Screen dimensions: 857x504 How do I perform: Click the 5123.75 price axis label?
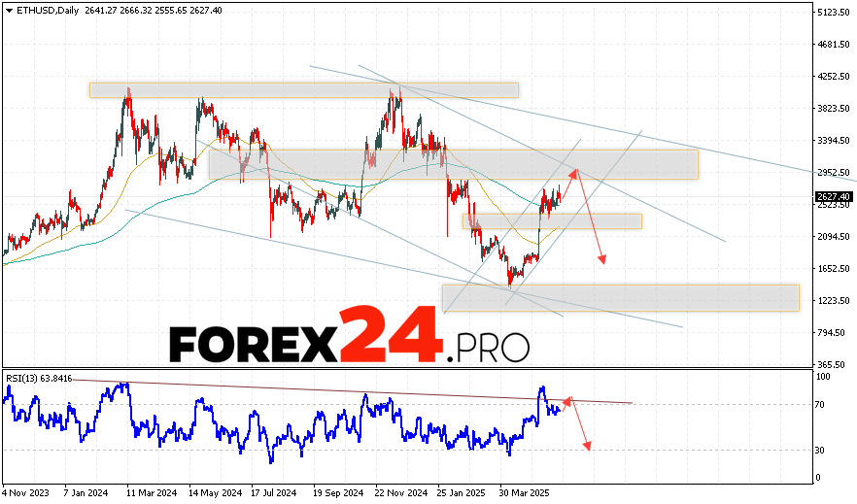coord(834,13)
